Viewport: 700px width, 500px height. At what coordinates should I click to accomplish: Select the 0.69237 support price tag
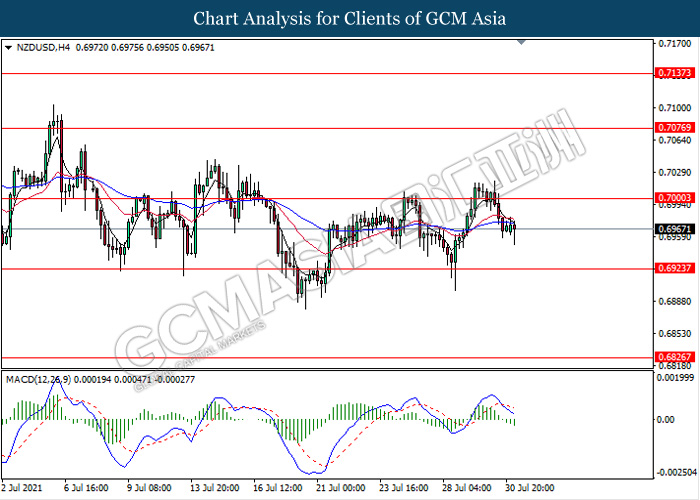point(670,268)
